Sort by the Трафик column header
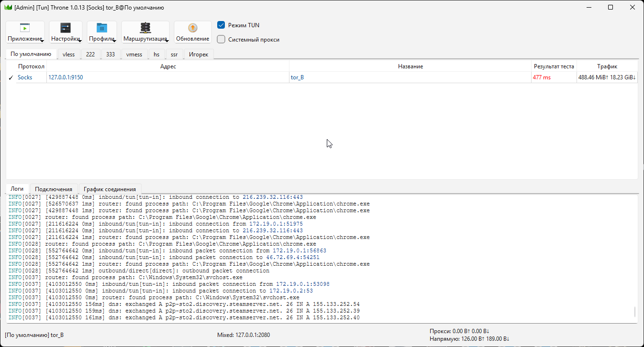This screenshot has height=347, width=644. pos(607,66)
